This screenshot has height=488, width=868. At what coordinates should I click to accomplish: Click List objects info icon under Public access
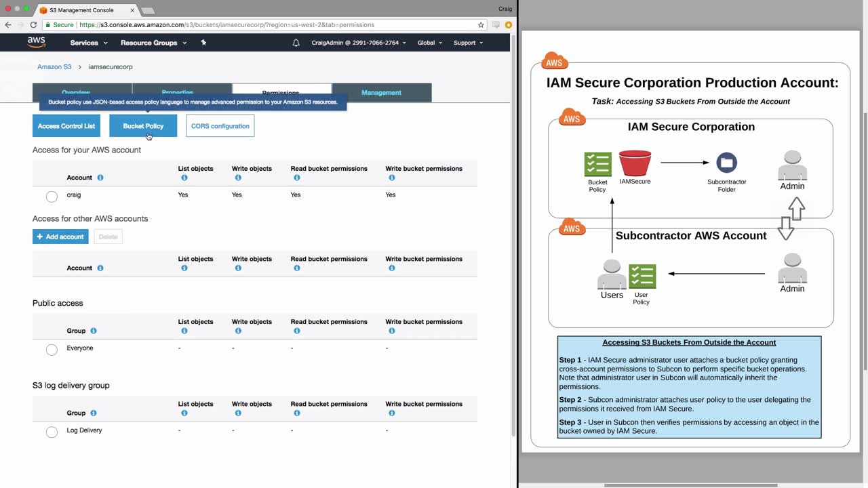coord(184,331)
